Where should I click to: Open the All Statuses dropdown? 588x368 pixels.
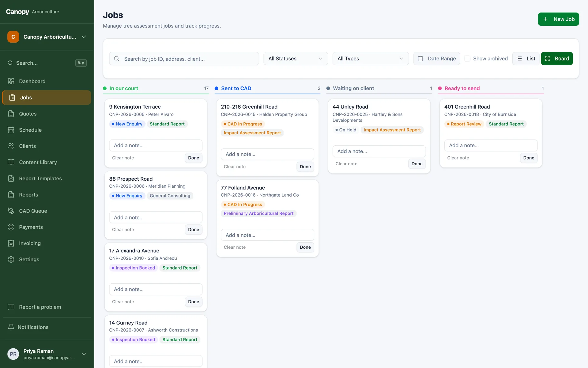coord(296,59)
